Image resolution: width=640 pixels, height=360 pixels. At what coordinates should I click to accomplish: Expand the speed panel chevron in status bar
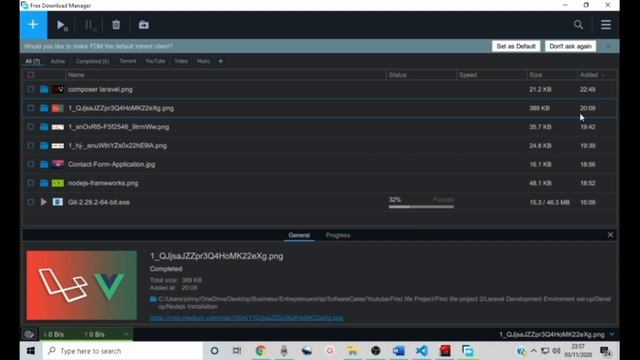[x=126, y=334]
